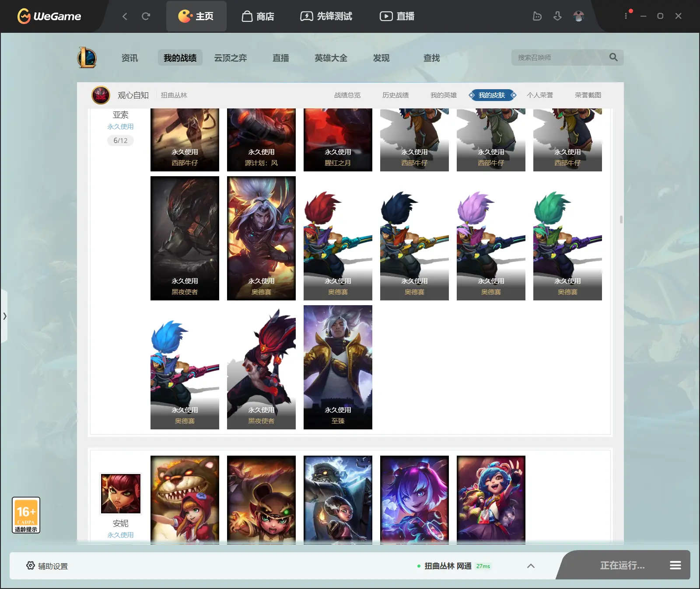Image resolution: width=700 pixels, height=589 pixels.
Task: Refresh the page with reload icon
Action: point(146,16)
